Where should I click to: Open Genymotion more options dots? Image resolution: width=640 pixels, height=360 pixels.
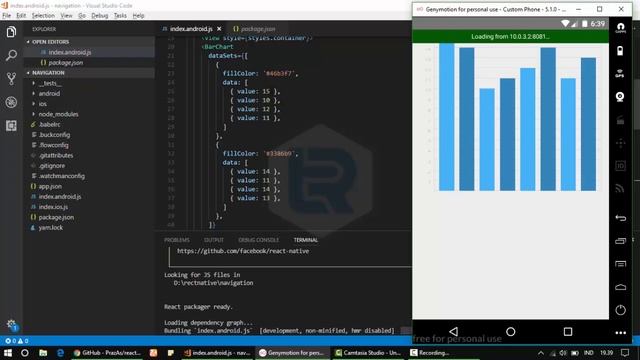(x=620, y=333)
